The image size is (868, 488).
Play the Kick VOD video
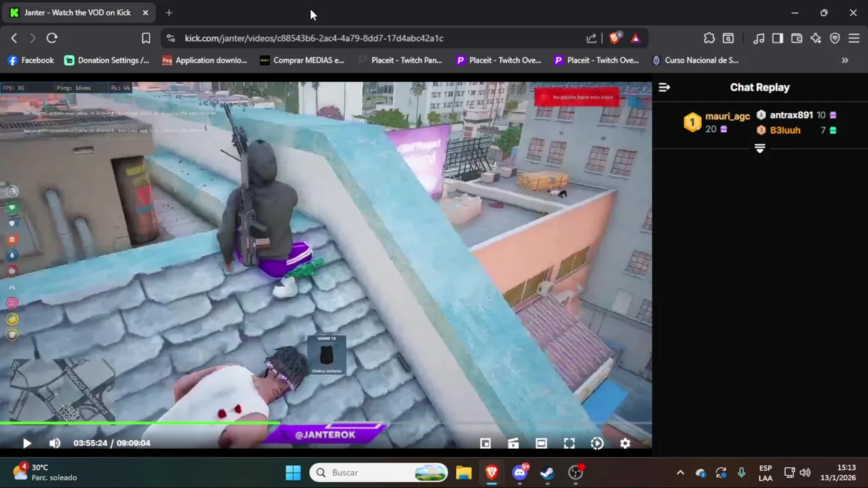pyautogui.click(x=27, y=443)
